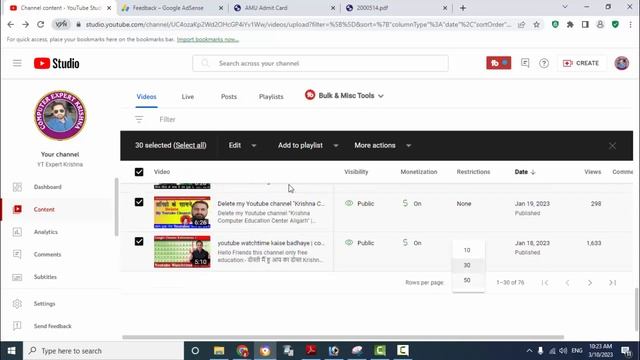Choose 50 rows per page

tap(468, 280)
